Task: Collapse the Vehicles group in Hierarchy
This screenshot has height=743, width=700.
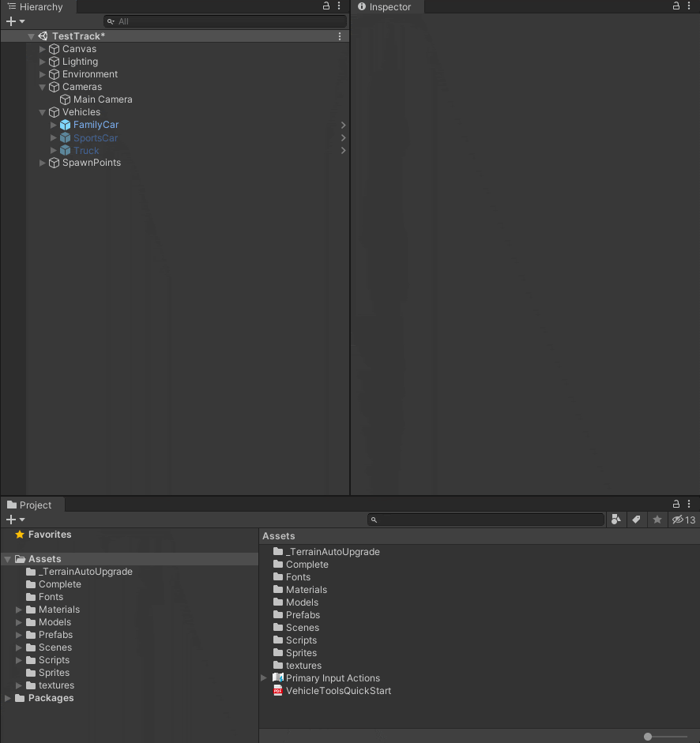Action: (42, 112)
